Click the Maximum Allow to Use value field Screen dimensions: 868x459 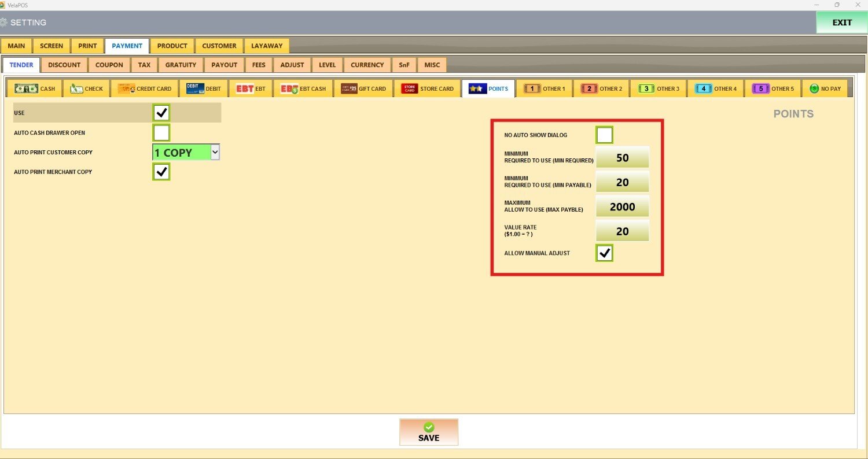point(622,207)
